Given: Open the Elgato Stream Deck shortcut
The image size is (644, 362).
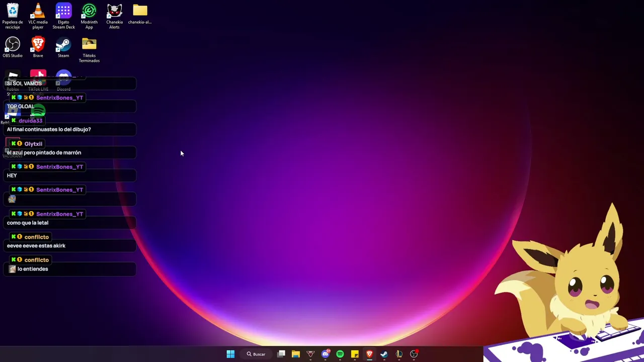Looking at the screenshot, I should pos(63,16).
